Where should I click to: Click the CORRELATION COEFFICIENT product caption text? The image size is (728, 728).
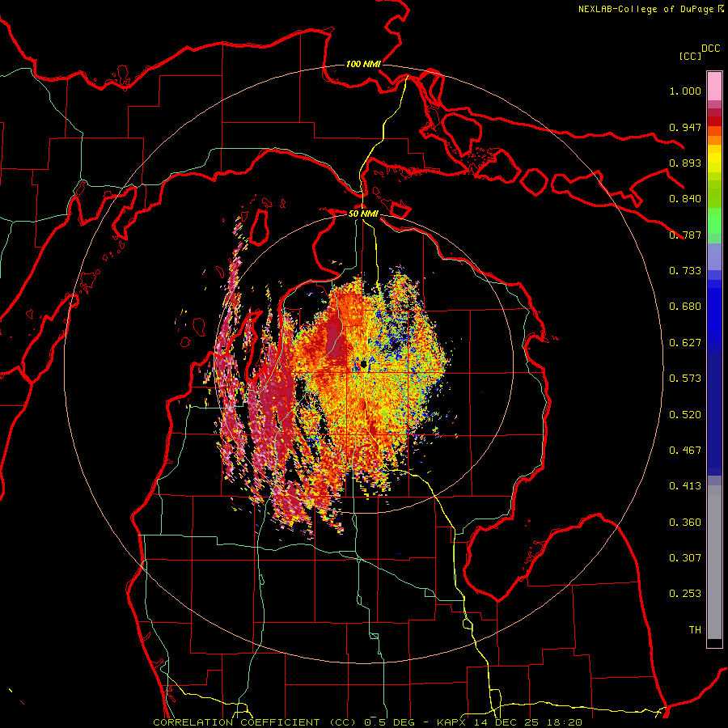[x=367, y=722]
